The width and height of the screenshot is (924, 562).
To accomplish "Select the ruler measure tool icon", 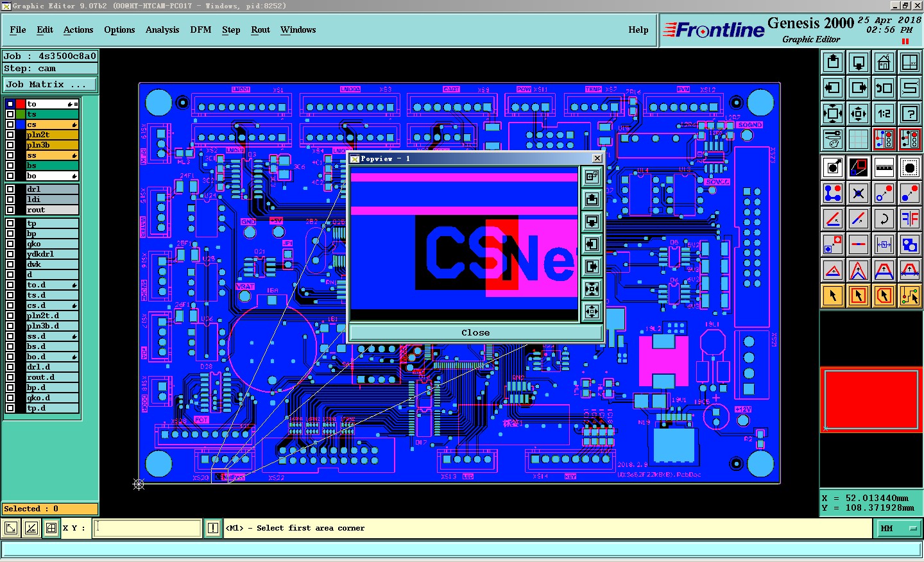I will [x=884, y=167].
